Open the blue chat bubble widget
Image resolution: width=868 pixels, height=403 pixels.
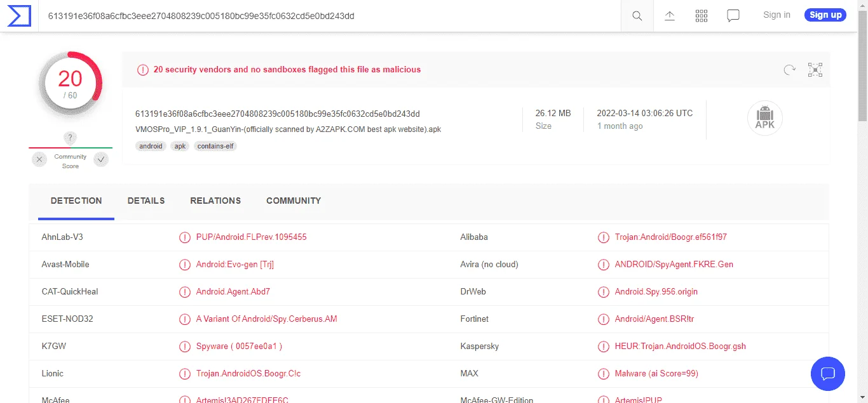click(828, 373)
